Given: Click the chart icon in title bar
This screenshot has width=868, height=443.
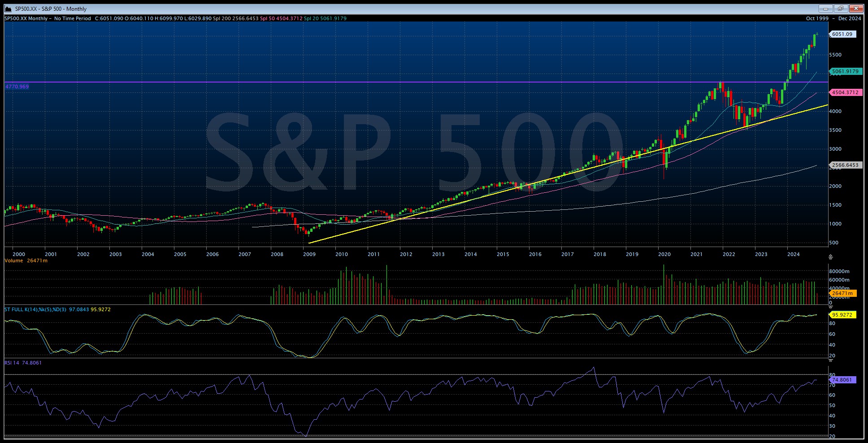Looking at the screenshot, I should pos(7,8).
